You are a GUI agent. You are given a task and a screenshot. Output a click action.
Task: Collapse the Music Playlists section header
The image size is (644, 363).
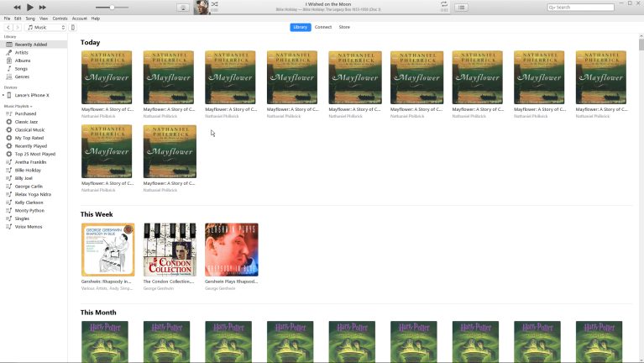(x=18, y=107)
